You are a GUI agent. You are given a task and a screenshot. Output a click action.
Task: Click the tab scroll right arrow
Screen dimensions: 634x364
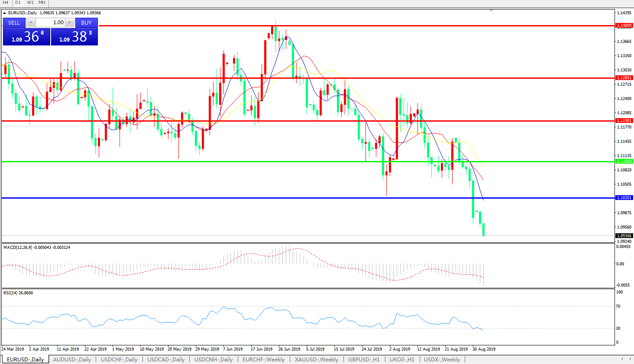(629, 359)
